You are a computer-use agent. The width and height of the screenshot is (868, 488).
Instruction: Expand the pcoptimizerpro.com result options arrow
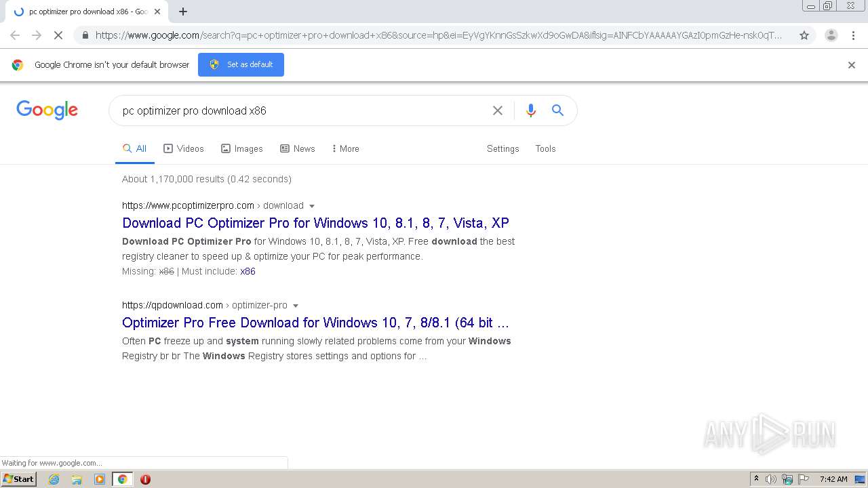point(312,206)
